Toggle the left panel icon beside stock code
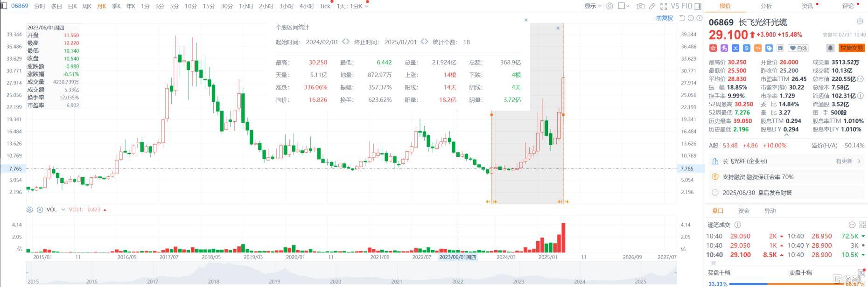Image resolution: width=868 pixels, height=287 pixels. [x=4, y=6]
